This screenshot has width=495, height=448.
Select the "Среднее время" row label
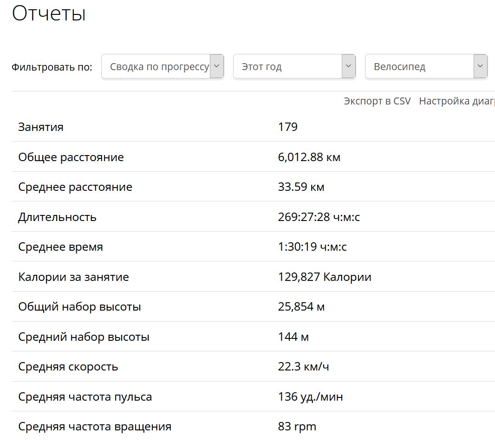click(60, 247)
